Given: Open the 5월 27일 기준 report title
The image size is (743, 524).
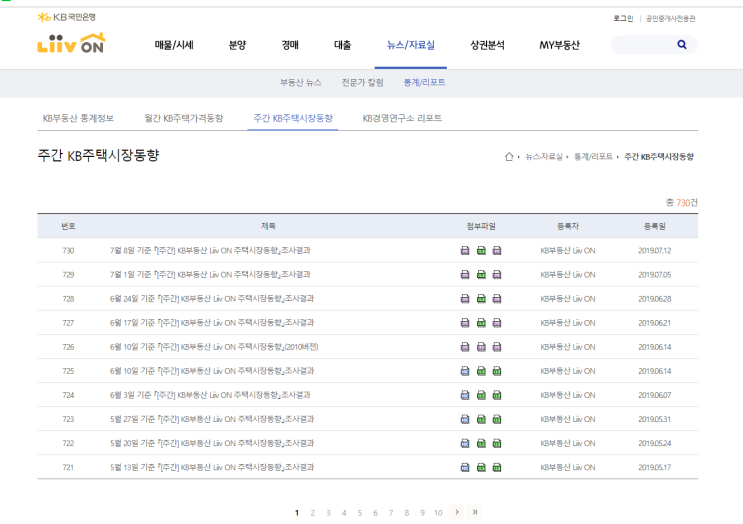Looking at the screenshot, I should [x=212, y=419].
